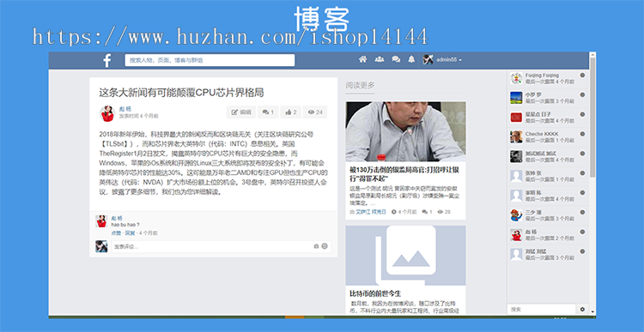The height and width of the screenshot is (332, 644).
Task: Open the emoji smiley in comment box
Action: tap(325, 246)
